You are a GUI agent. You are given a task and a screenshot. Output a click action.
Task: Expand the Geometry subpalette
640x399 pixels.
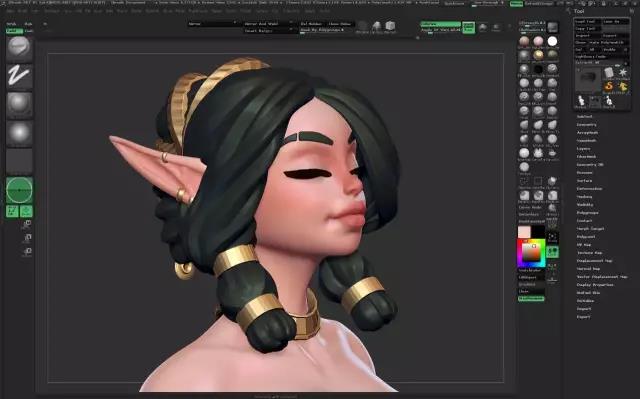[x=586, y=125]
